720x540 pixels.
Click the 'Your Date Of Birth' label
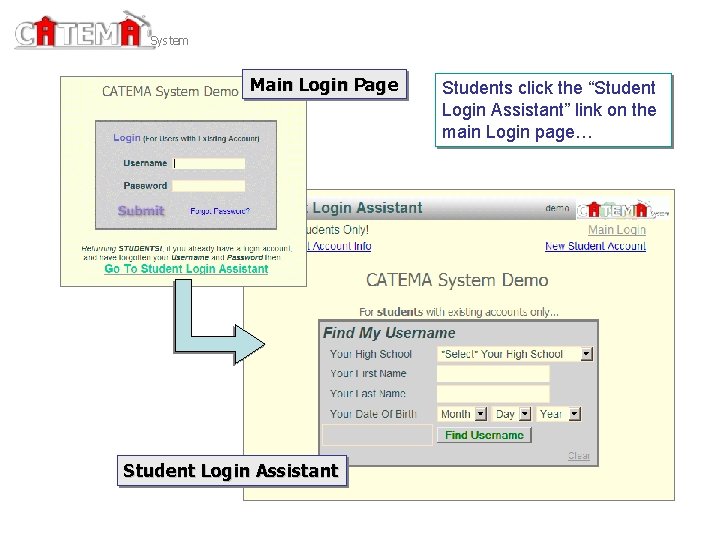373,414
